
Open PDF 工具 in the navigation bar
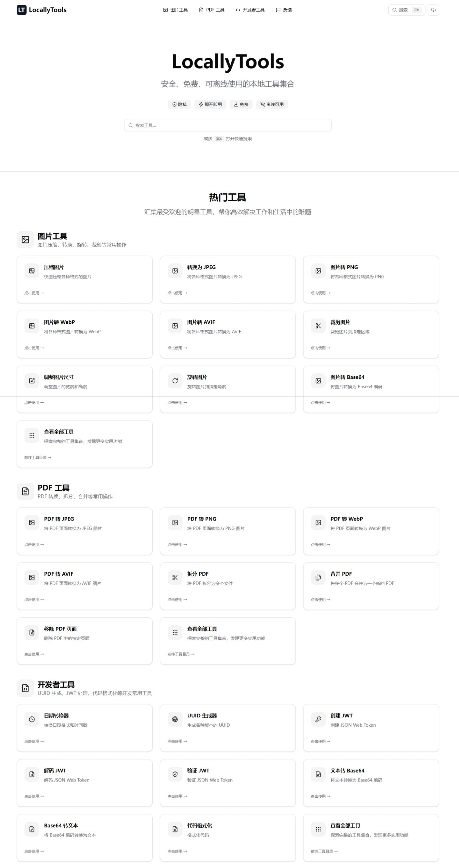[x=212, y=10]
